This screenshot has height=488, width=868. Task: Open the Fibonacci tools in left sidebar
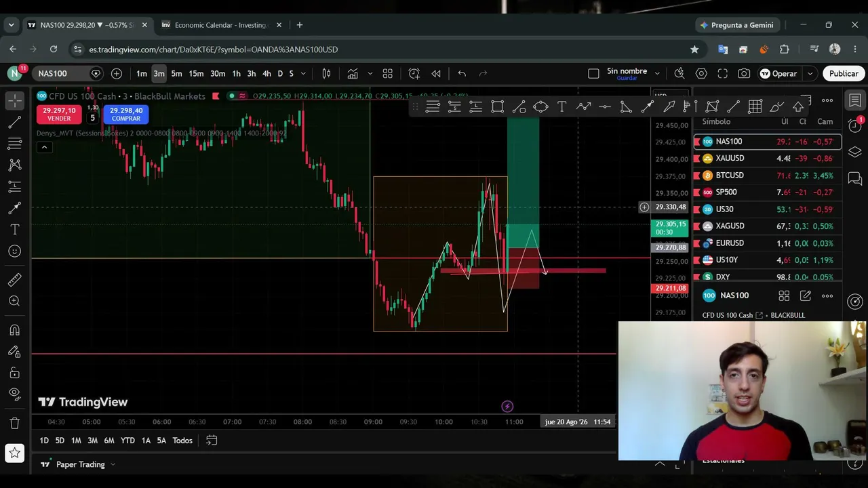click(x=14, y=144)
